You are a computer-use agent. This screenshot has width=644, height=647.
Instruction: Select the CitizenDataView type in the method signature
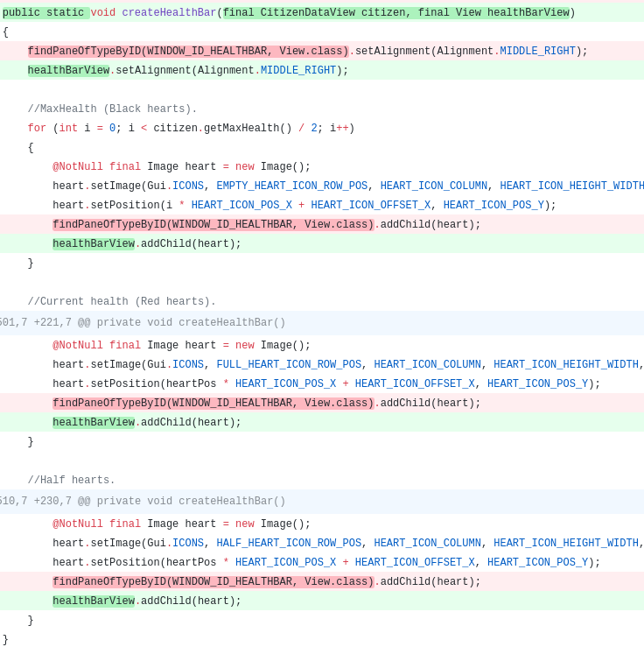click(x=308, y=12)
